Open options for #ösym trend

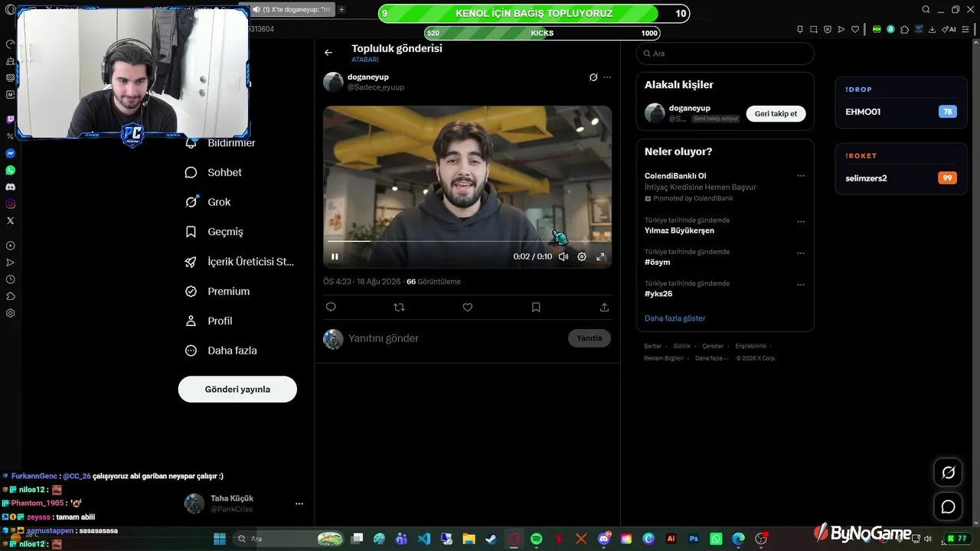tap(801, 253)
